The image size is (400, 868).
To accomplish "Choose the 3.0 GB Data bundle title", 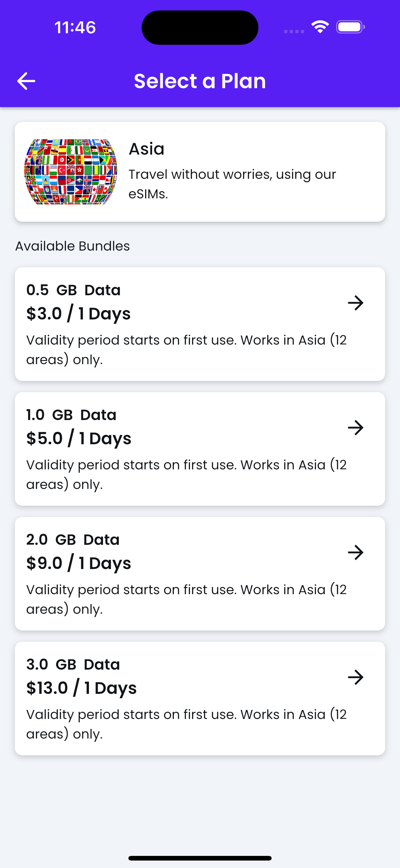I will pyautogui.click(x=73, y=664).
